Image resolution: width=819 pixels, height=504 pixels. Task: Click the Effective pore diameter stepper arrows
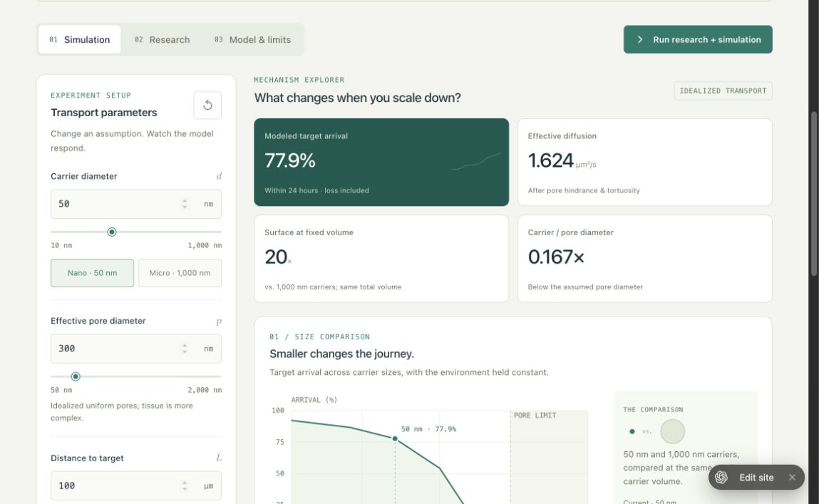pos(185,349)
